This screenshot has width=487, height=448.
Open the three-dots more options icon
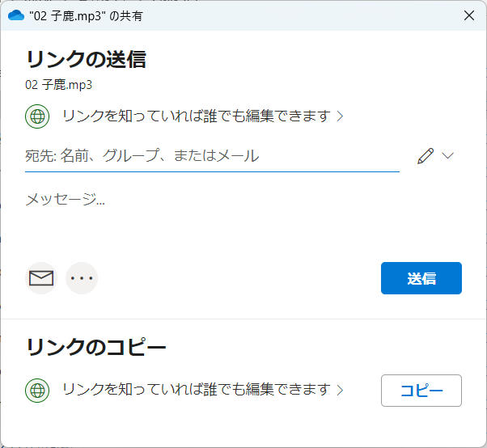[82, 278]
